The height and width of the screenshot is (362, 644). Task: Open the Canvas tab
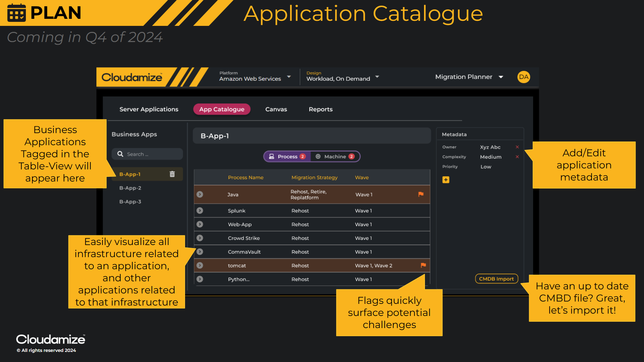276,109
